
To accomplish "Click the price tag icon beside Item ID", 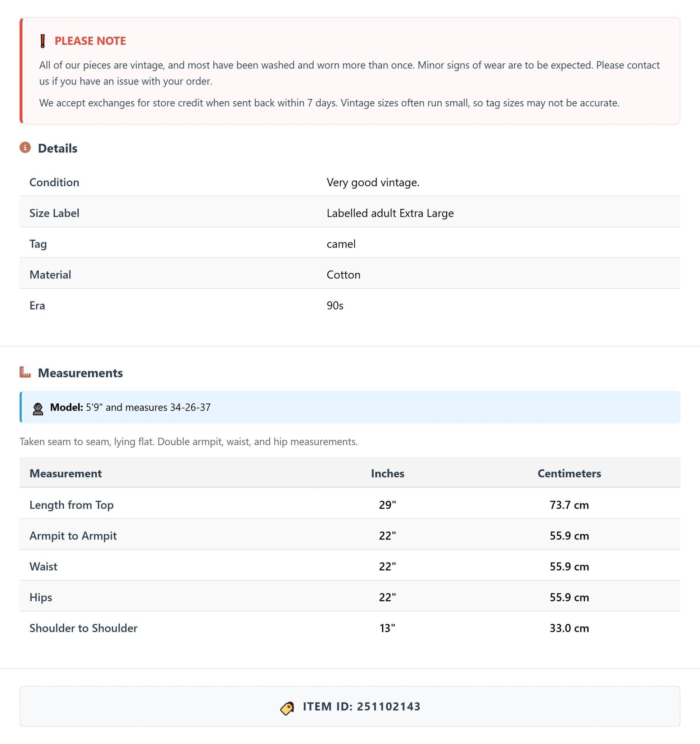I will pos(287,708).
